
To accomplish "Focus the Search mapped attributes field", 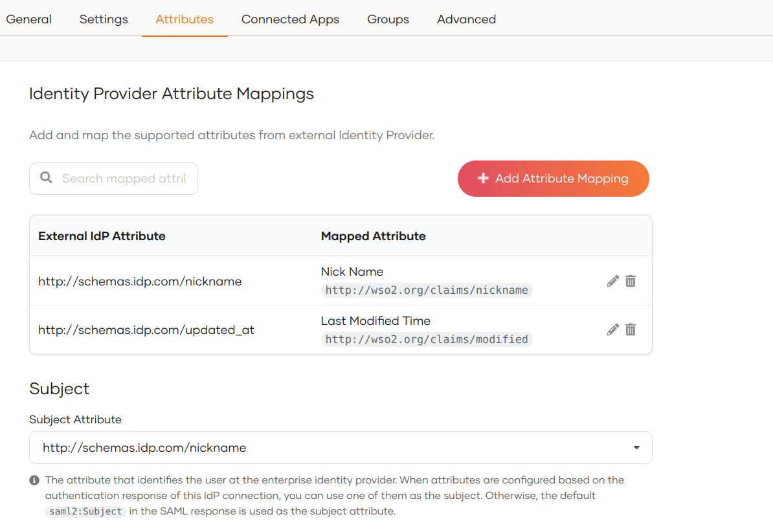I will (113, 179).
